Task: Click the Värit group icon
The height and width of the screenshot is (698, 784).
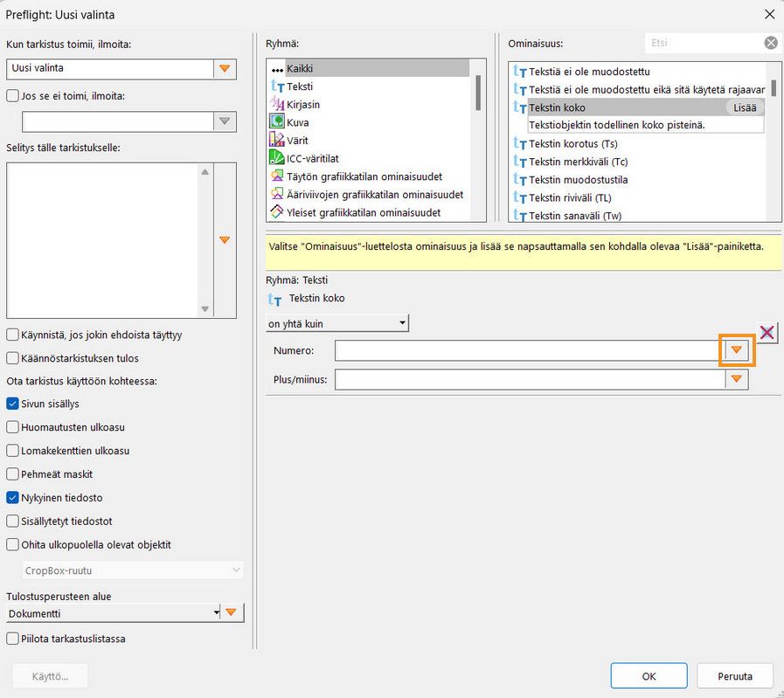Action: tap(277, 141)
